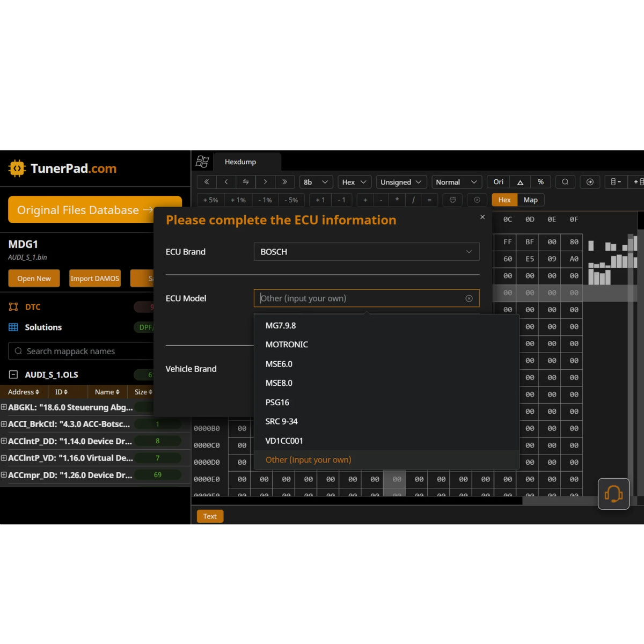
Task: Open the Unsigned value type dropdown
Action: pos(401,182)
